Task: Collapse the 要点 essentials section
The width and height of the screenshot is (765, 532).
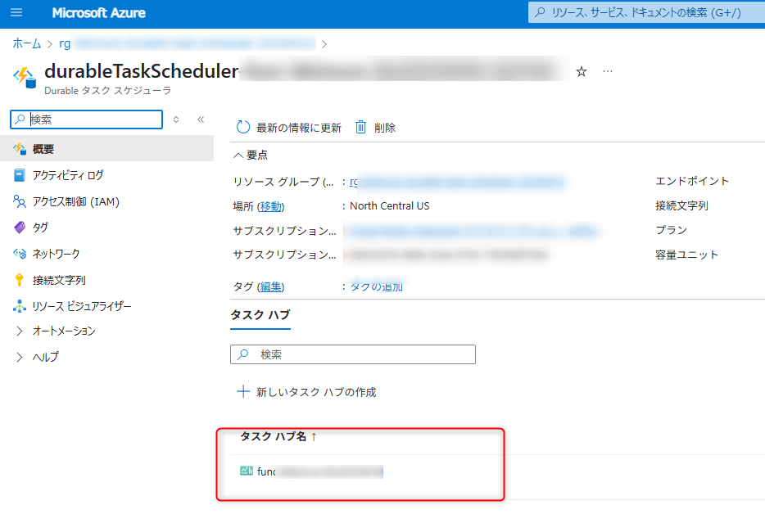Action: (x=251, y=155)
